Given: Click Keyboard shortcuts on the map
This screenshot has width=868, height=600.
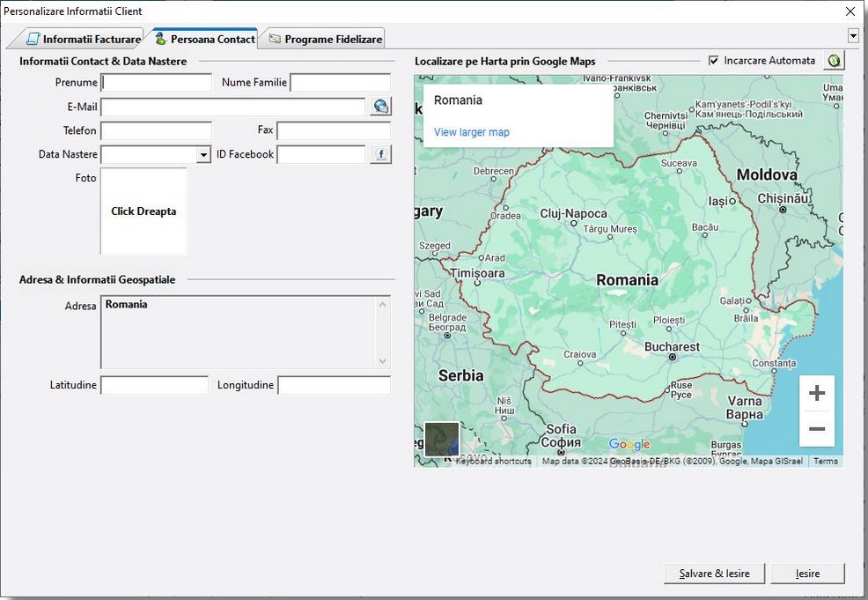Looking at the screenshot, I should (493, 461).
